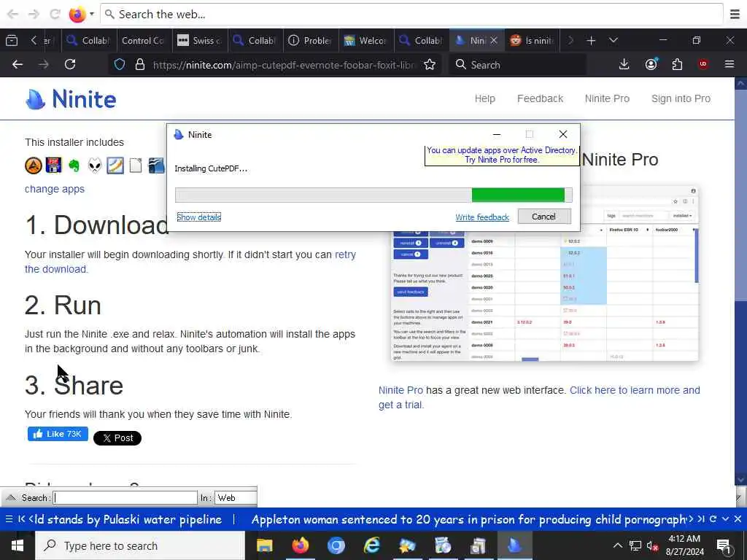747x560 pixels.
Task: Click Write feedback in Ninite installer
Action: pyautogui.click(x=482, y=217)
